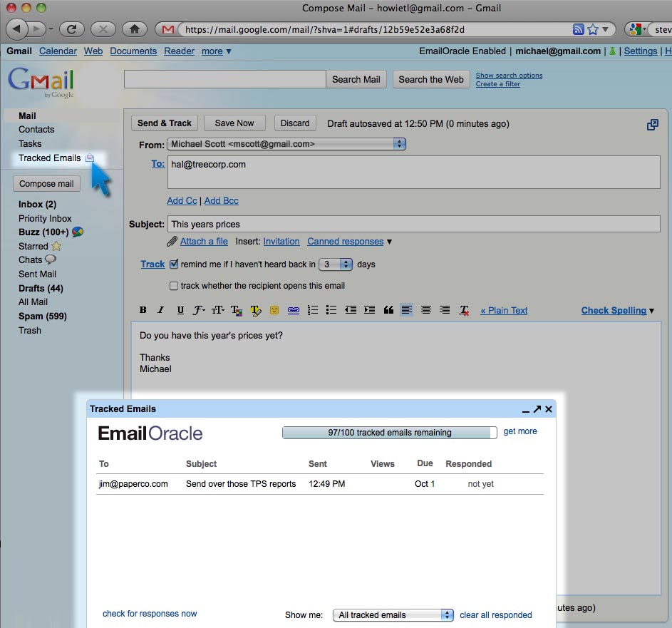Expand the more menu in top bar
Image resolution: width=672 pixels, height=628 pixels.
[217, 51]
